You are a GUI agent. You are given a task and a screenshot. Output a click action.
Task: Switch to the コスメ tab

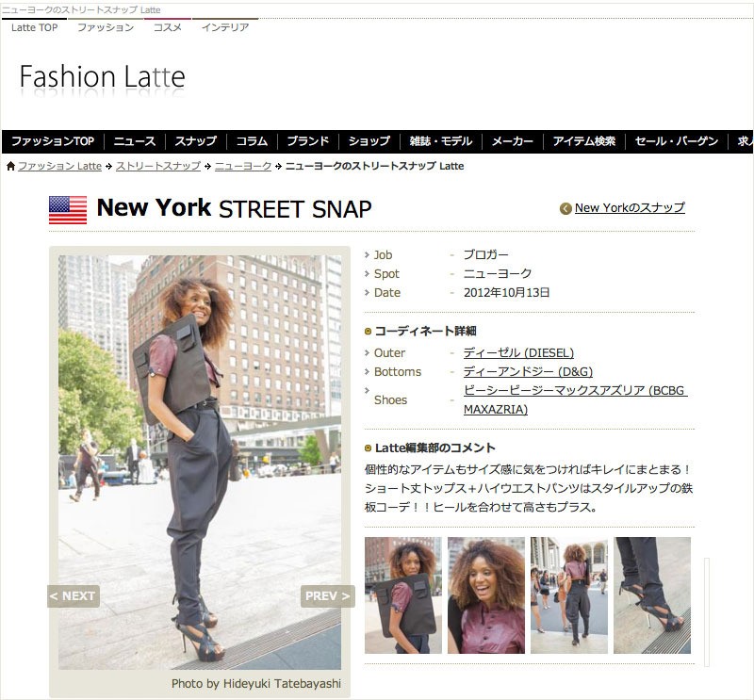[x=168, y=27]
